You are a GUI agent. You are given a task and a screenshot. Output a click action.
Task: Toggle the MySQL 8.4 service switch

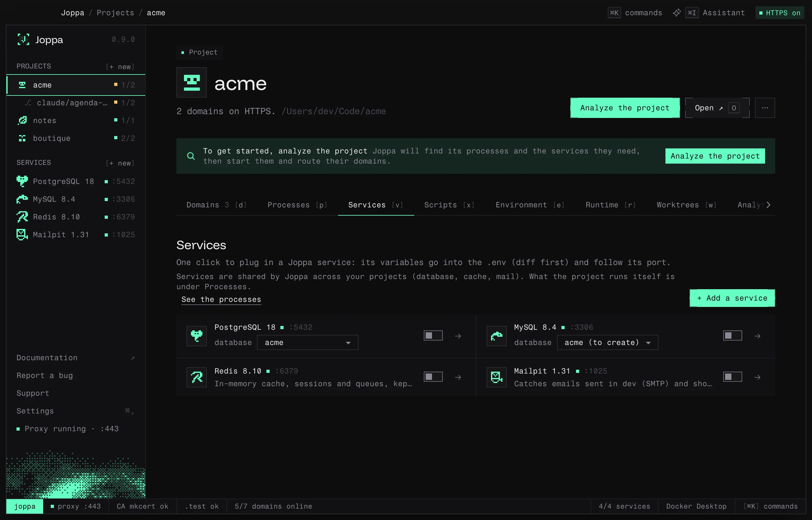tap(733, 336)
